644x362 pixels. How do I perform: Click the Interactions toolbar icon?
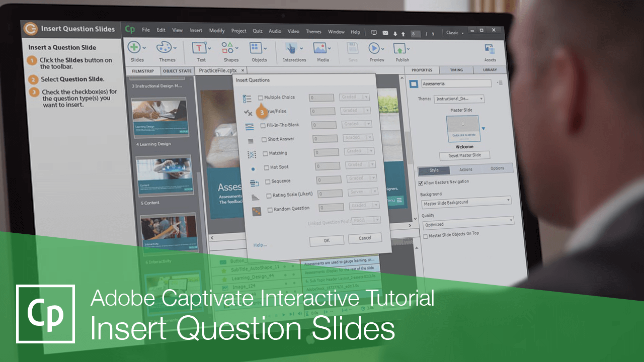click(291, 48)
